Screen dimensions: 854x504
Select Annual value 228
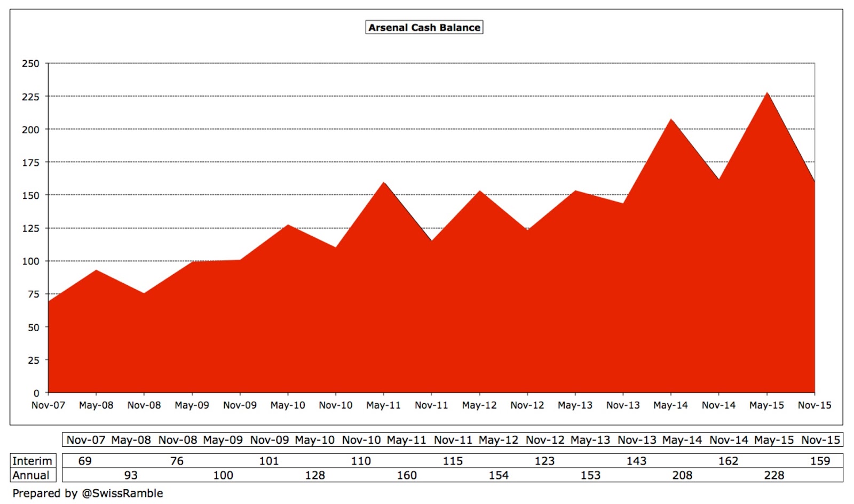(x=774, y=475)
